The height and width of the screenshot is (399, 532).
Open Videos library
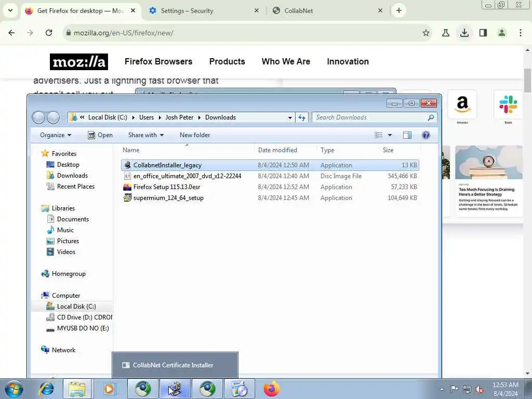pos(66,252)
